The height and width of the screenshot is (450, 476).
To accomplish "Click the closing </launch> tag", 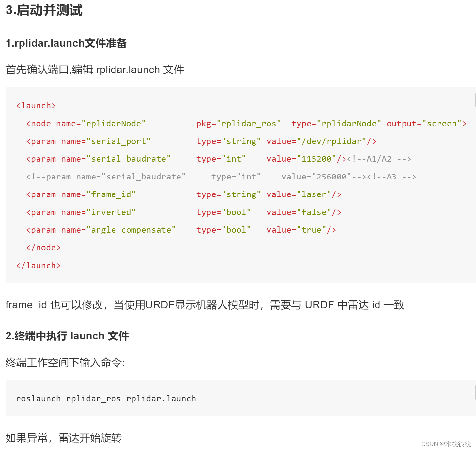I will 38,266.
